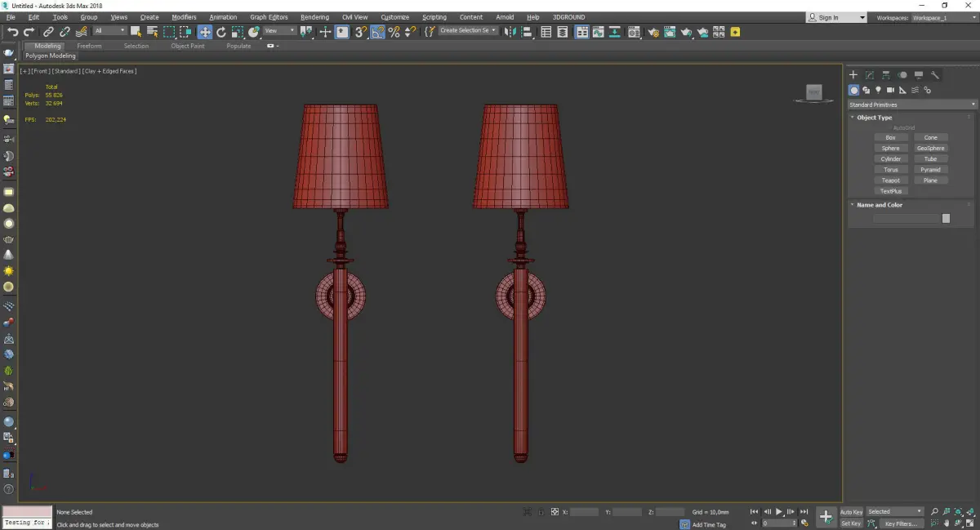Switch to the Modify panel tab
The height and width of the screenshot is (530, 980).
point(870,74)
